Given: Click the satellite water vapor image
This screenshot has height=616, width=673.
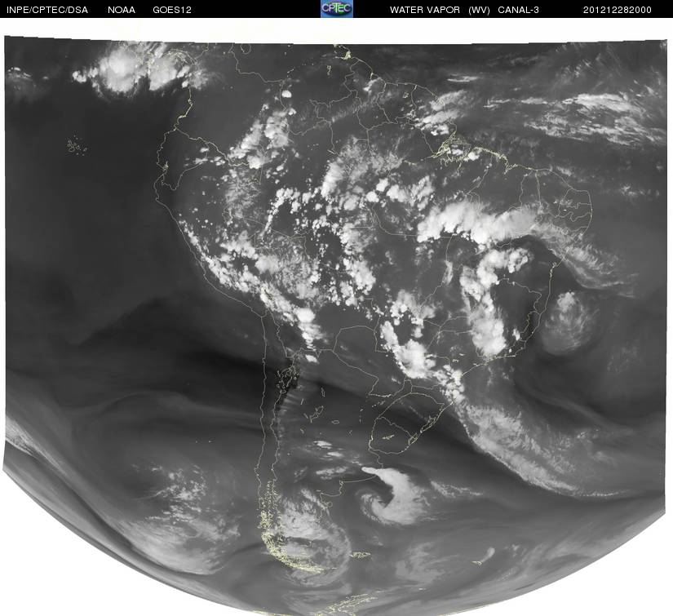Looking at the screenshot, I should [x=334, y=326].
